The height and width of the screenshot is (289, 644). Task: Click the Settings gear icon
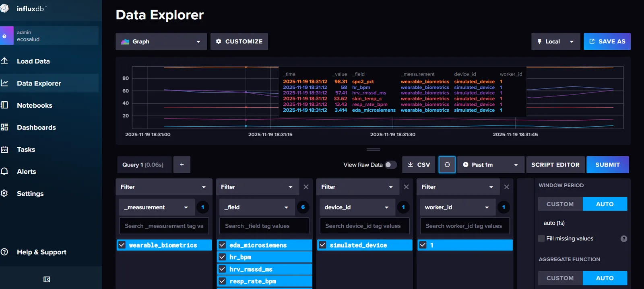click(4, 193)
